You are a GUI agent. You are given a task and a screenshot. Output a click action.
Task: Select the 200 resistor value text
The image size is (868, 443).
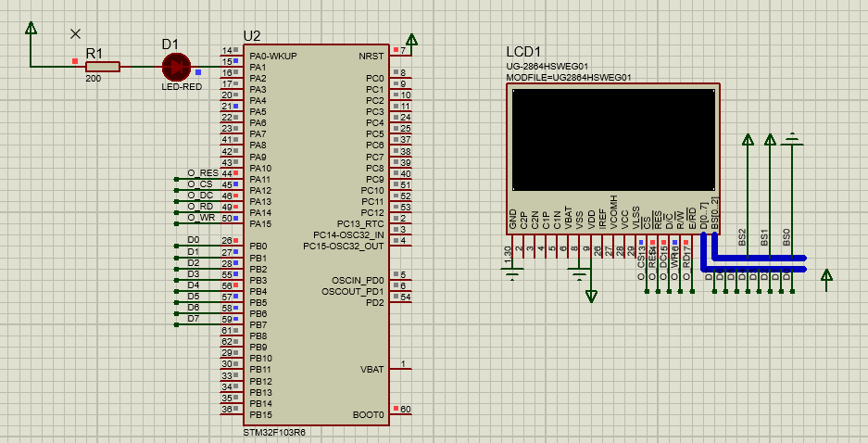coord(94,79)
